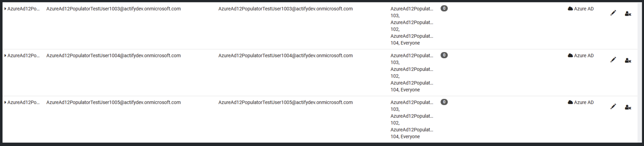The height and width of the screenshot is (146, 644).
Task: Select the cloud icon in the TestUser1004 row
Action: (x=570, y=55)
